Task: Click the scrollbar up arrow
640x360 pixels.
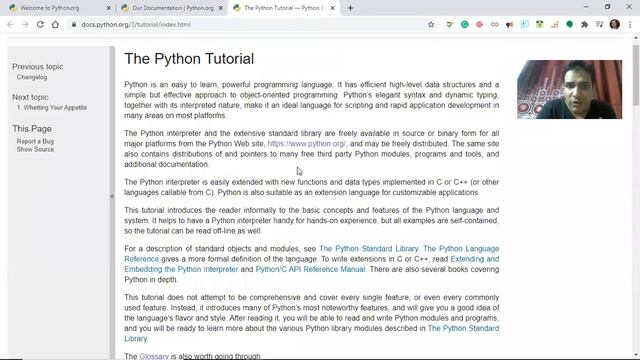Action: (x=636, y=38)
